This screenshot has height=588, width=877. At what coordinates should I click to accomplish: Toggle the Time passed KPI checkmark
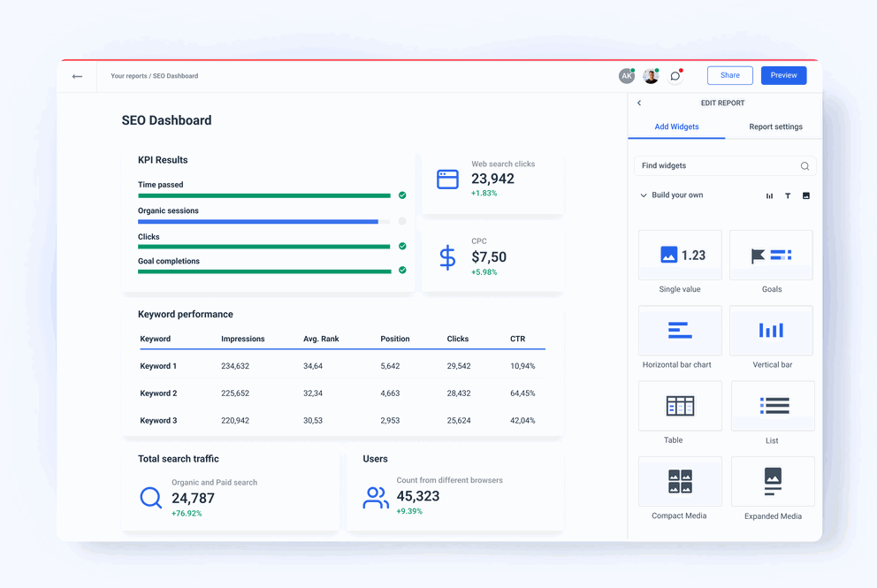(x=401, y=195)
